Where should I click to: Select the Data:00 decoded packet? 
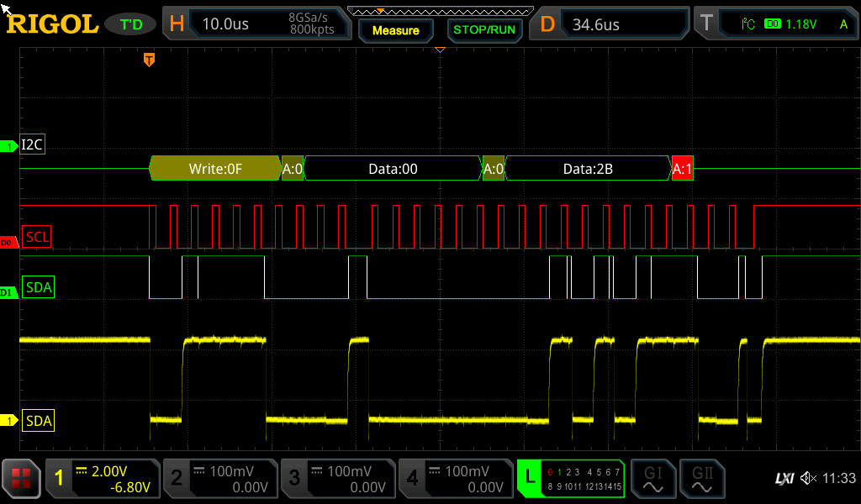click(393, 168)
